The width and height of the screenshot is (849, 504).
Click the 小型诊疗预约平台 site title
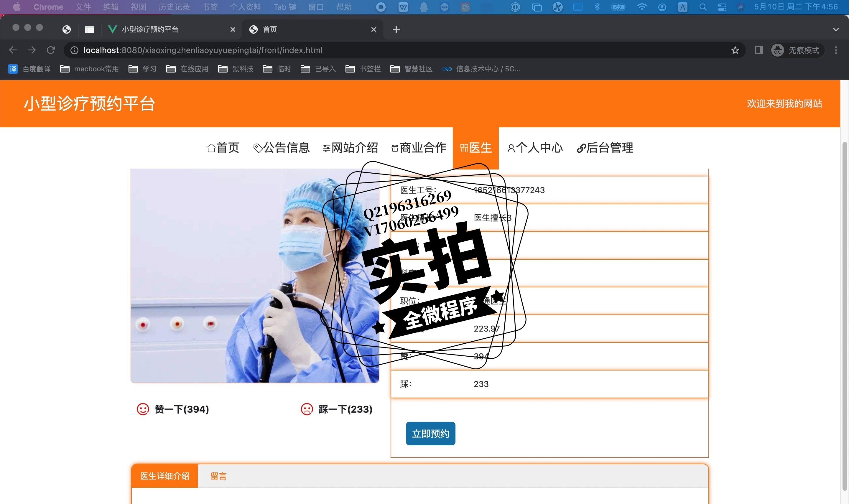pos(89,103)
